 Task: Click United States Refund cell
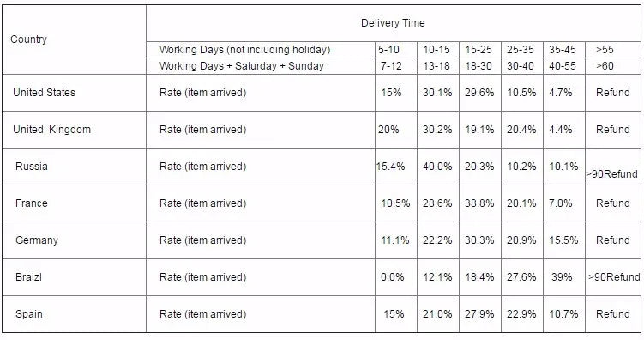[x=613, y=93]
